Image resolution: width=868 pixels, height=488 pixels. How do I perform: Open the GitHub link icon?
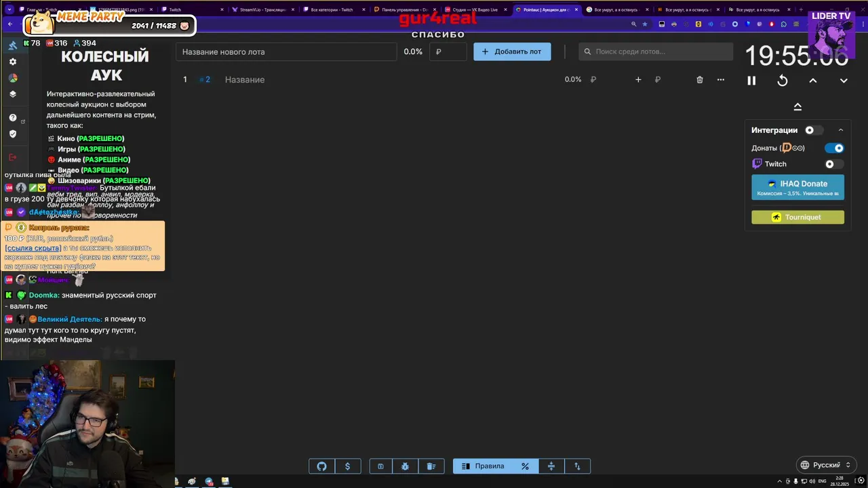pyautogui.click(x=322, y=466)
